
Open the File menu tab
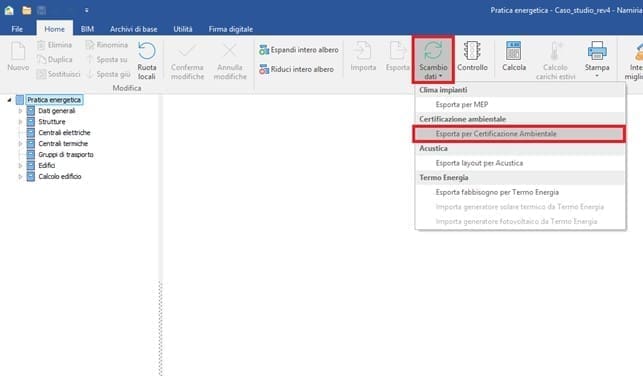click(x=17, y=29)
